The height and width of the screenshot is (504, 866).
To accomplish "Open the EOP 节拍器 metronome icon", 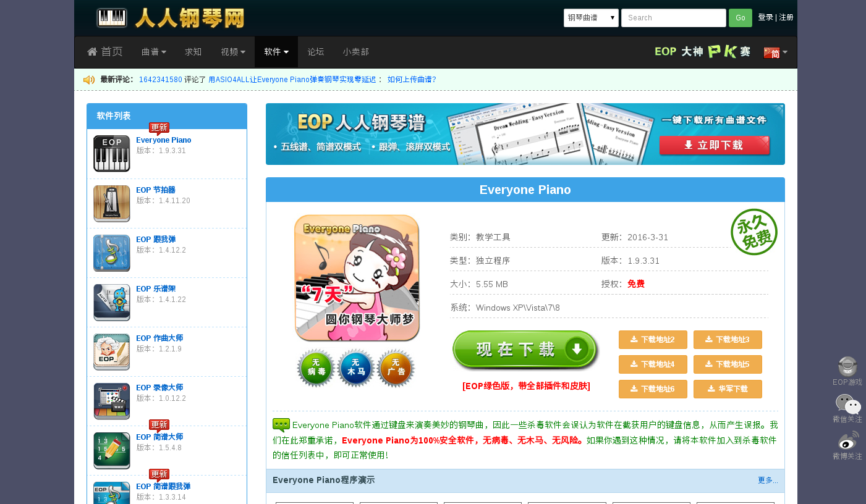I will click(112, 203).
